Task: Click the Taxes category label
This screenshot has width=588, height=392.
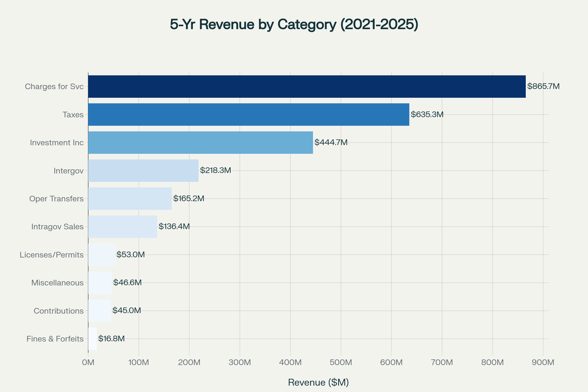Action: (73, 115)
